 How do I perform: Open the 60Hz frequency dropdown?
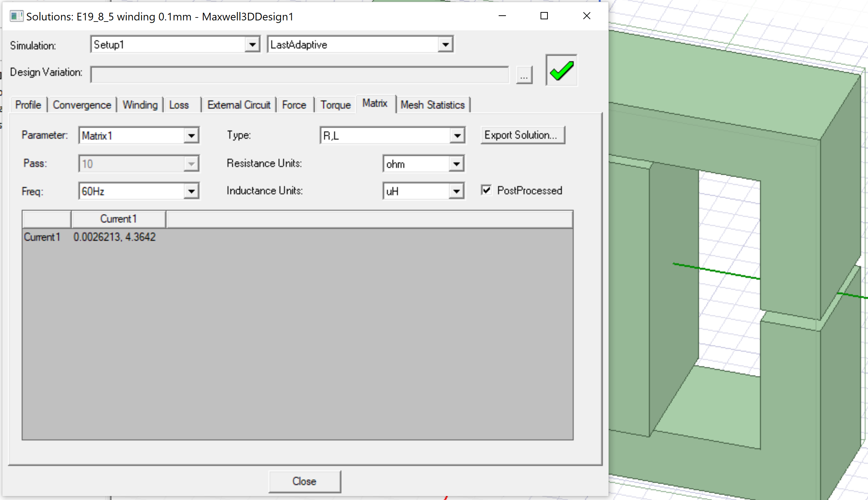(x=191, y=191)
